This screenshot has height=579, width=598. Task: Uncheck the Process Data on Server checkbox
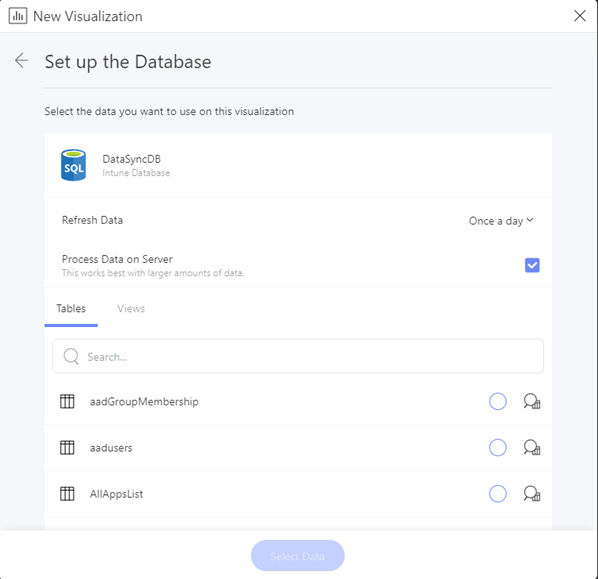(x=532, y=265)
